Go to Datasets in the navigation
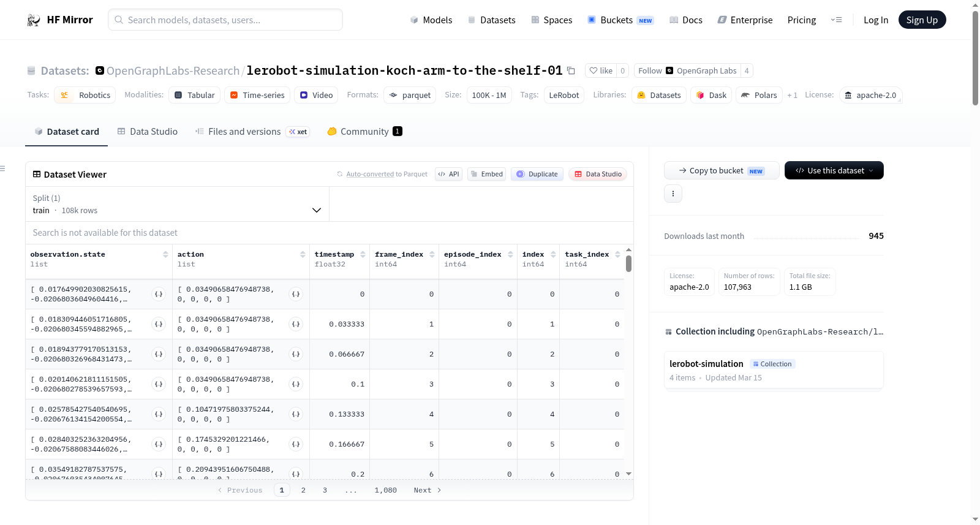 492,20
